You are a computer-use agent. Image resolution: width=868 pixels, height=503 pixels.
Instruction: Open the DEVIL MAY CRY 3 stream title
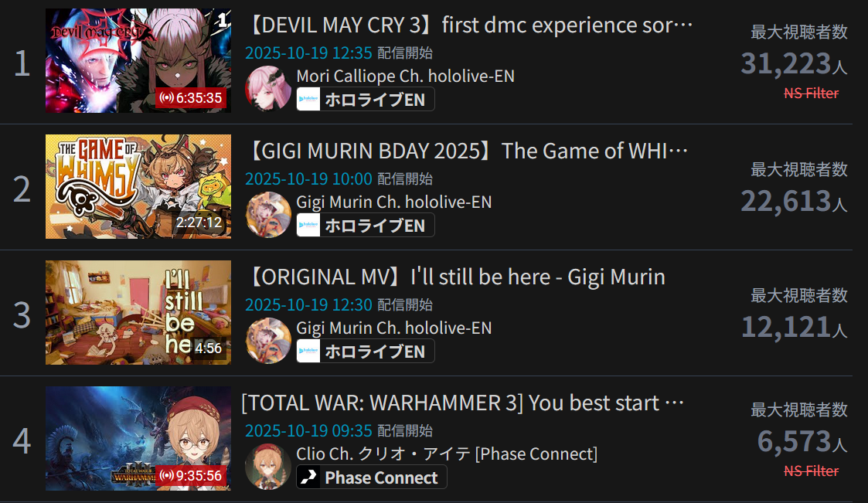469,25
